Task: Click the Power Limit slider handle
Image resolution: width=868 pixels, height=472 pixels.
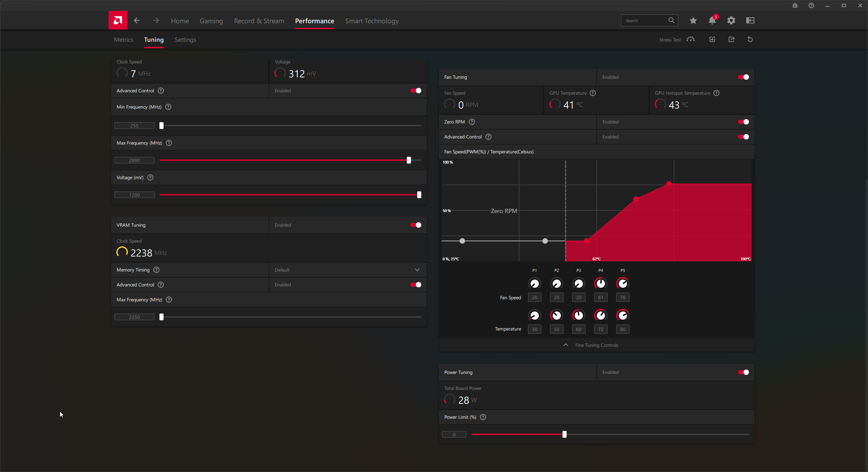Action: tap(564, 434)
